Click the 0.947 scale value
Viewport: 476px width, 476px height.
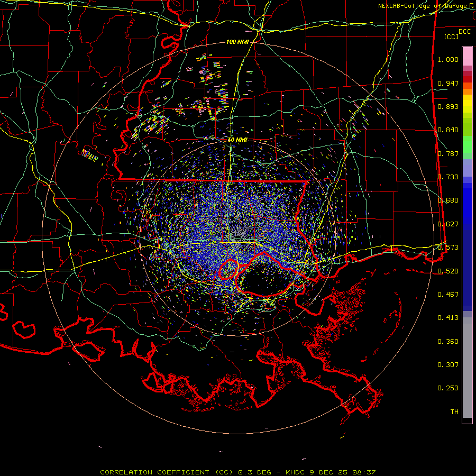tap(448, 83)
